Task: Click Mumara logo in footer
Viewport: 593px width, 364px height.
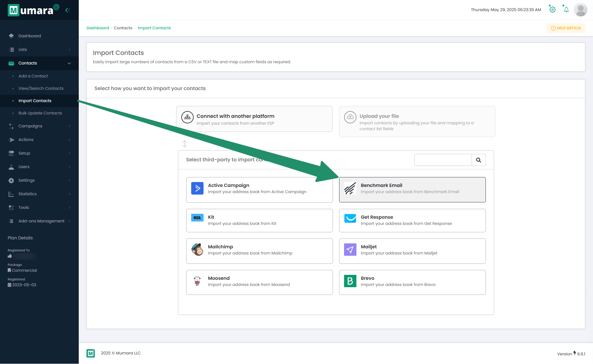Action: [90, 353]
